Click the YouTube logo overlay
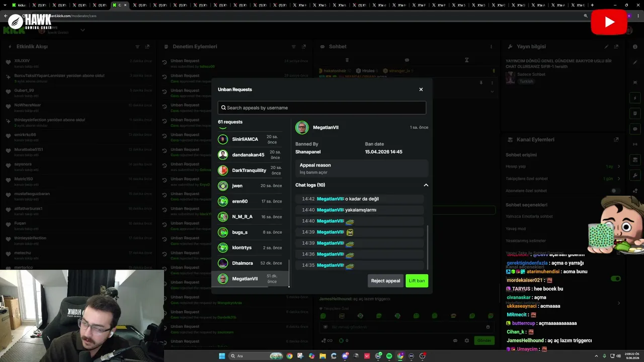This screenshot has height=362, width=644. click(x=609, y=22)
